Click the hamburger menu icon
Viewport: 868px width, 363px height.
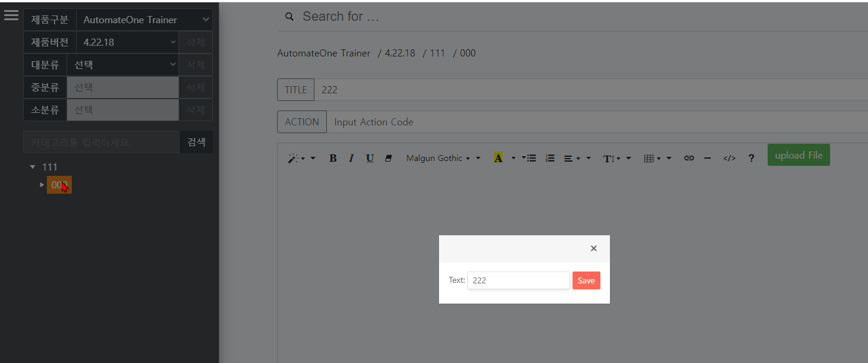(x=11, y=15)
